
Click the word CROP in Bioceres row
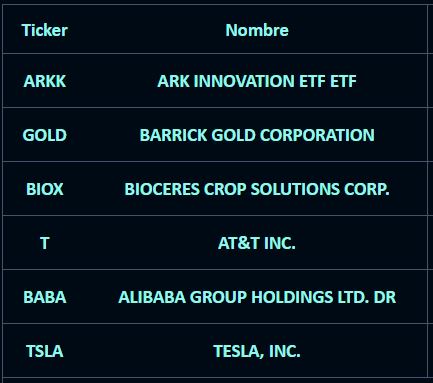pyautogui.click(x=225, y=189)
